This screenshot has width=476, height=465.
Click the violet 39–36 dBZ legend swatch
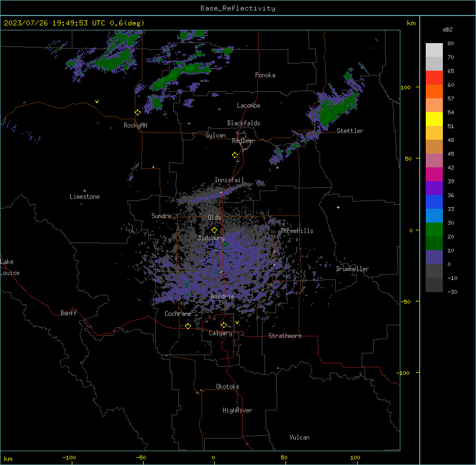coord(434,188)
